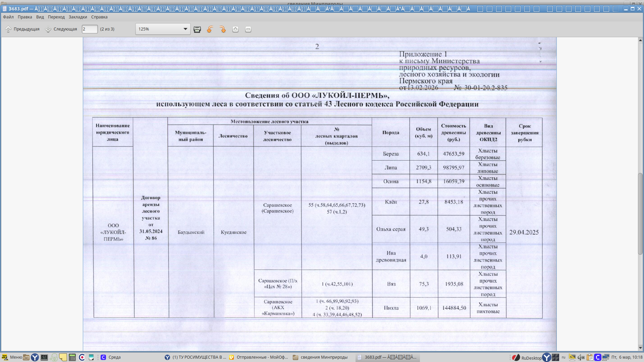The height and width of the screenshot is (362, 644).
Task: Click the green key icon in the taskbar
Action: 54,357
